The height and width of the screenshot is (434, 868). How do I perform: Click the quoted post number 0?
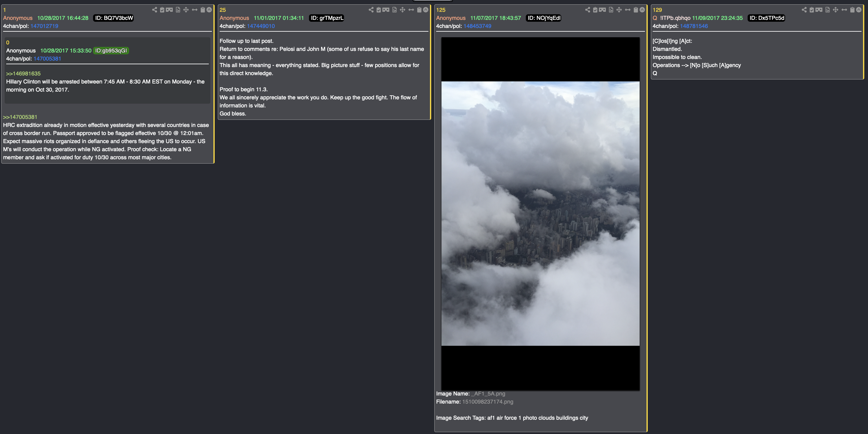click(8, 43)
